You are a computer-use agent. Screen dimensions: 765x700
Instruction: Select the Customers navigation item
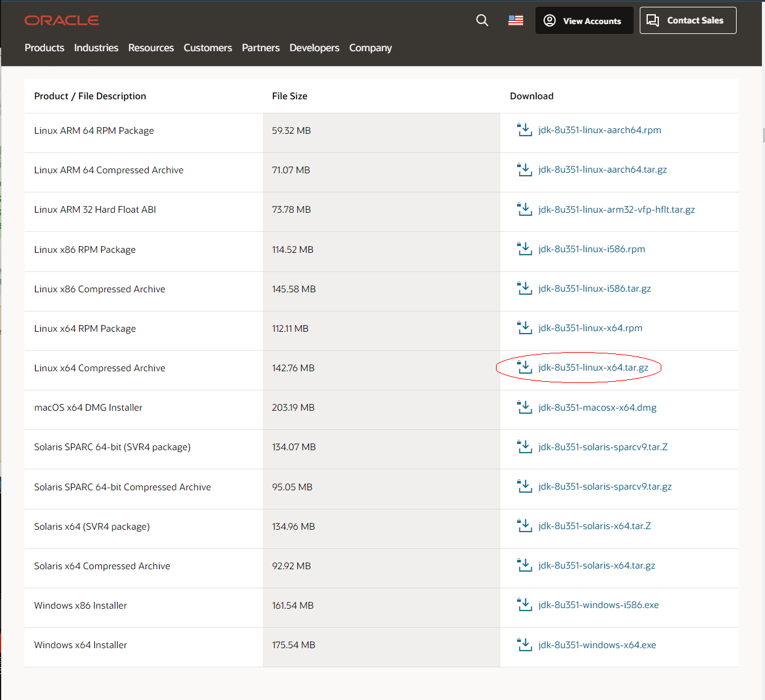[208, 48]
